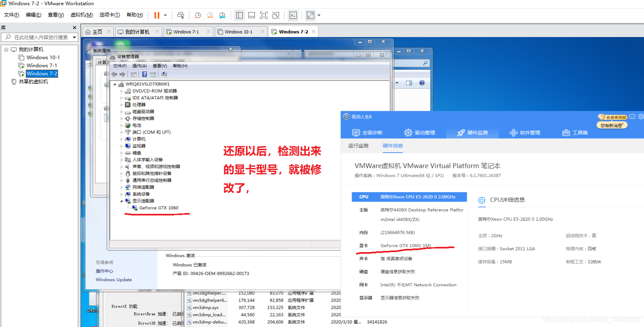Open the console view icon
Image resolution: width=644 pixels, height=327 pixels.
tap(293, 15)
